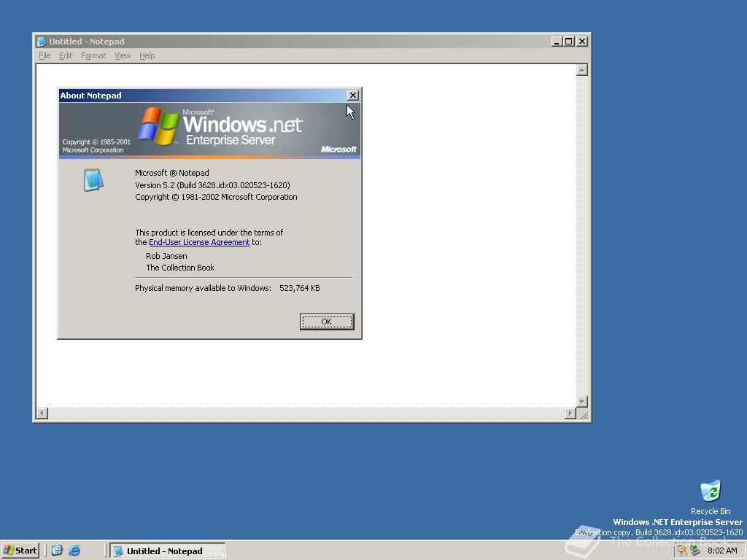Screen dimensions: 747x560
Task: Select the Recycle Bin desktop icon
Action: [711, 497]
